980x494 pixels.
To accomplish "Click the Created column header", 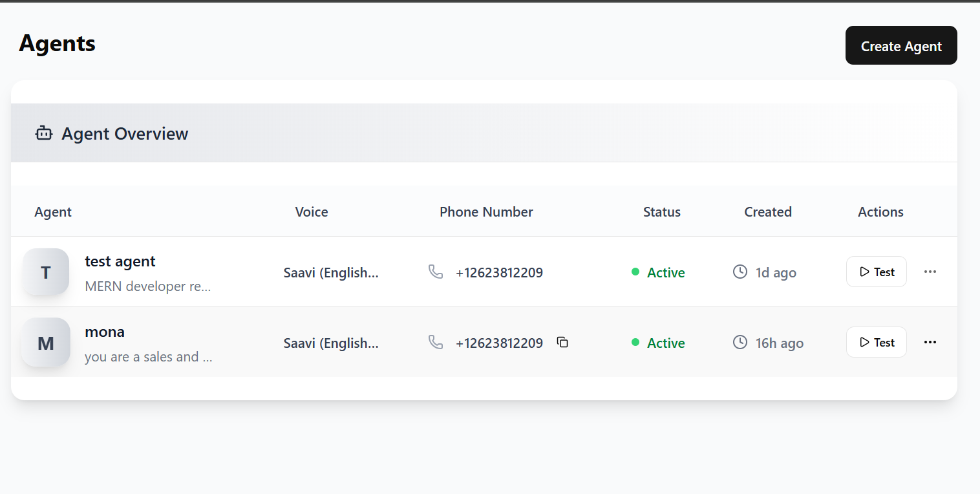I will tap(767, 212).
